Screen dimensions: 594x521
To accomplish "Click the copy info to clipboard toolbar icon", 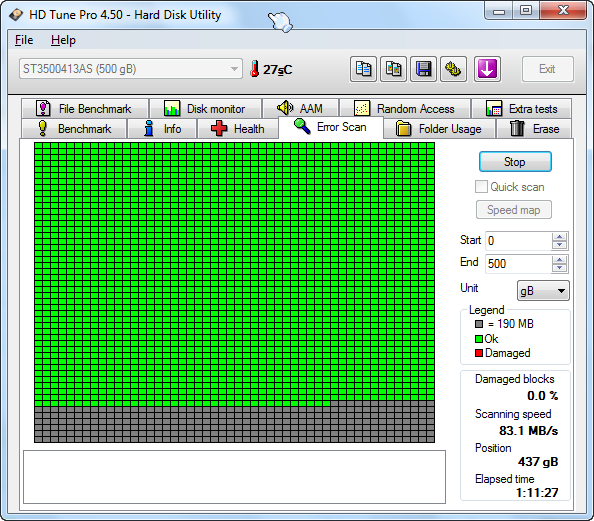I will pos(363,69).
